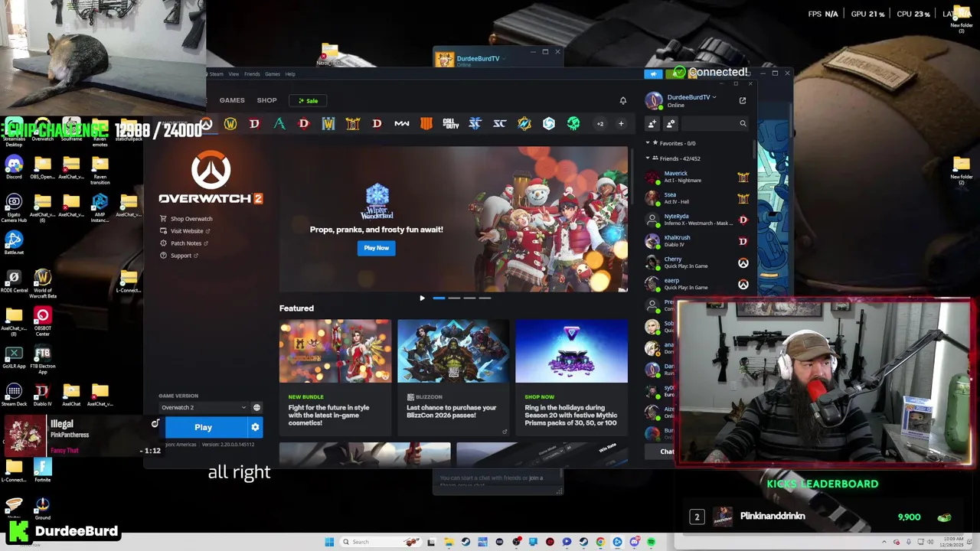Image resolution: width=980 pixels, height=551 pixels.
Task: Open the notifications bell icon
Action: click(x=623, y=100)
